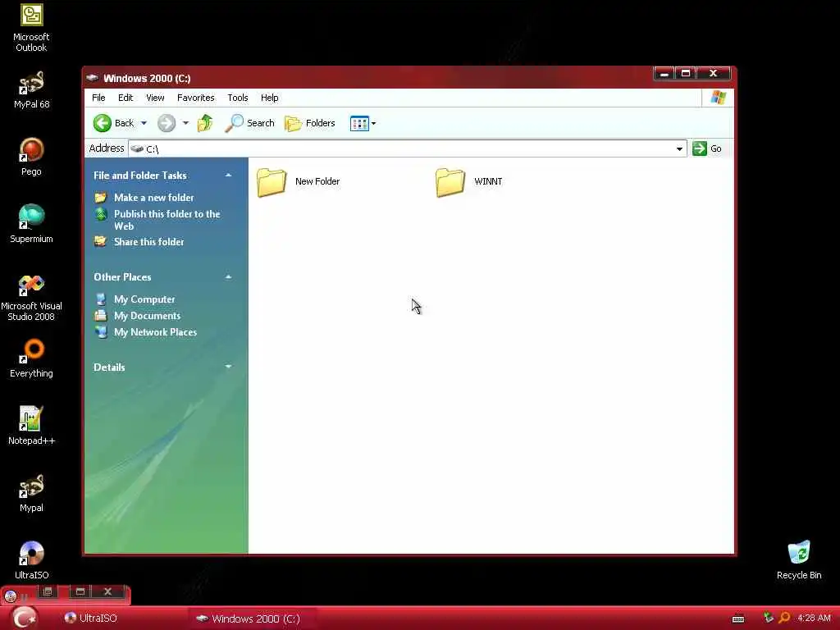Click the Go button beside the address

[707, 148]
